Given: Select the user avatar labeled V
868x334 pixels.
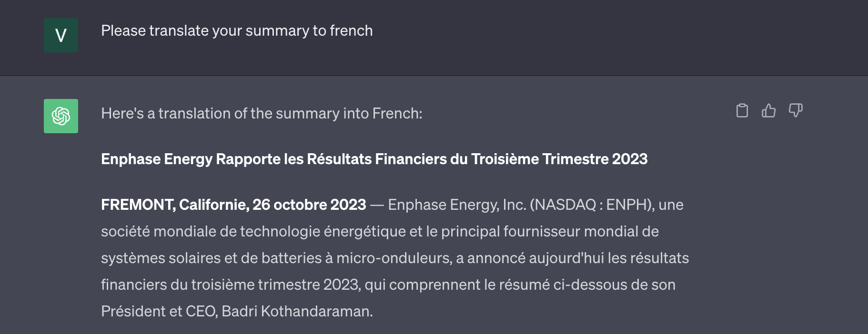Looking at the screenshot, I should point(61,35).
